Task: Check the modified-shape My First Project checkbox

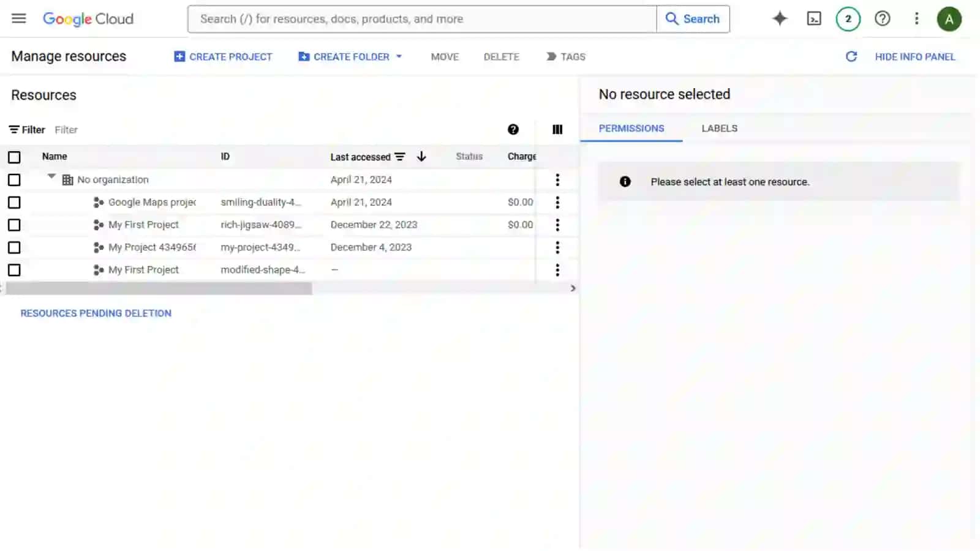Action: coord(14,270)
